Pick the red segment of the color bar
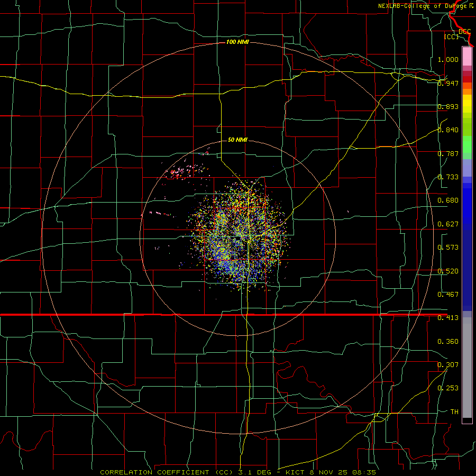Image resolution: width=476 pixels, height=476 pixels. point(467,79)
